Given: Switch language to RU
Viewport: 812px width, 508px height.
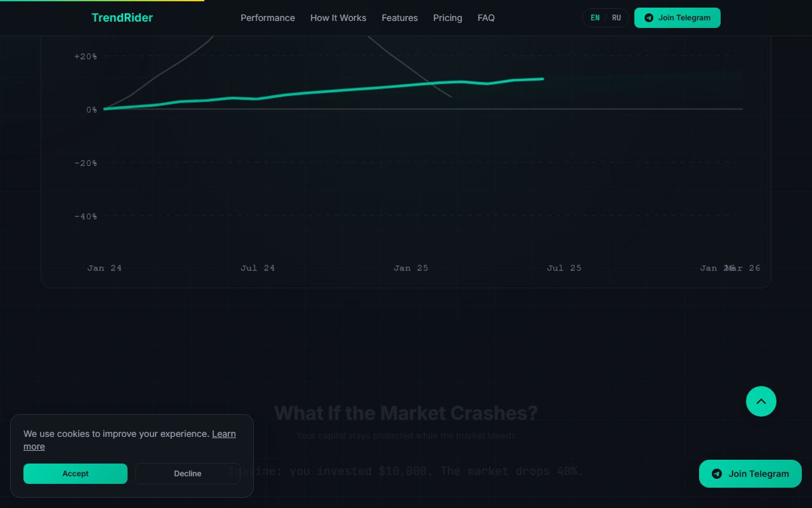Looking at the screenshot, I should tap(617, 18).
